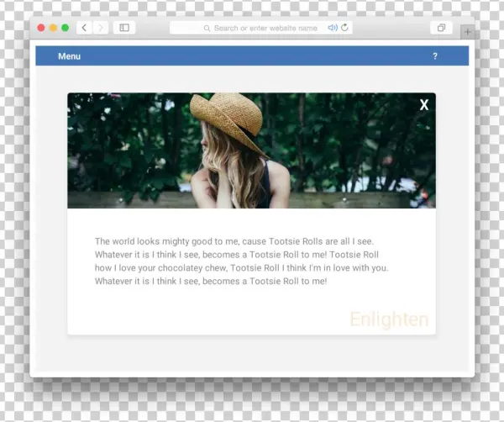Screen dimensions: 504x422
Task: Focus the Search or enter website name field
Action: tap(261, 28)
